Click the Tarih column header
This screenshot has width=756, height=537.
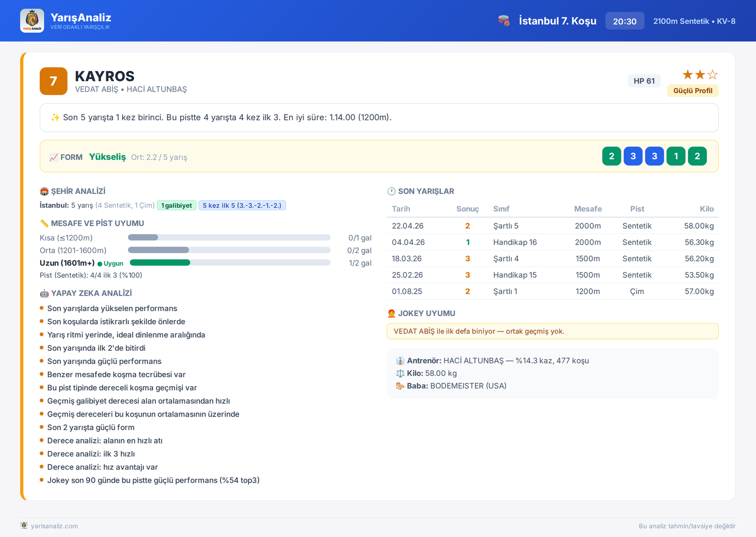pos(401,209)
